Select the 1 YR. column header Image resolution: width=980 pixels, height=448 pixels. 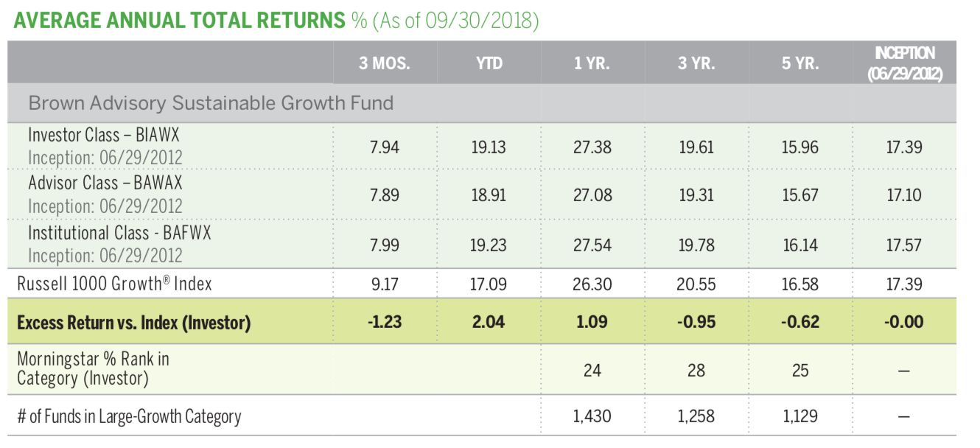pos(592,63)
